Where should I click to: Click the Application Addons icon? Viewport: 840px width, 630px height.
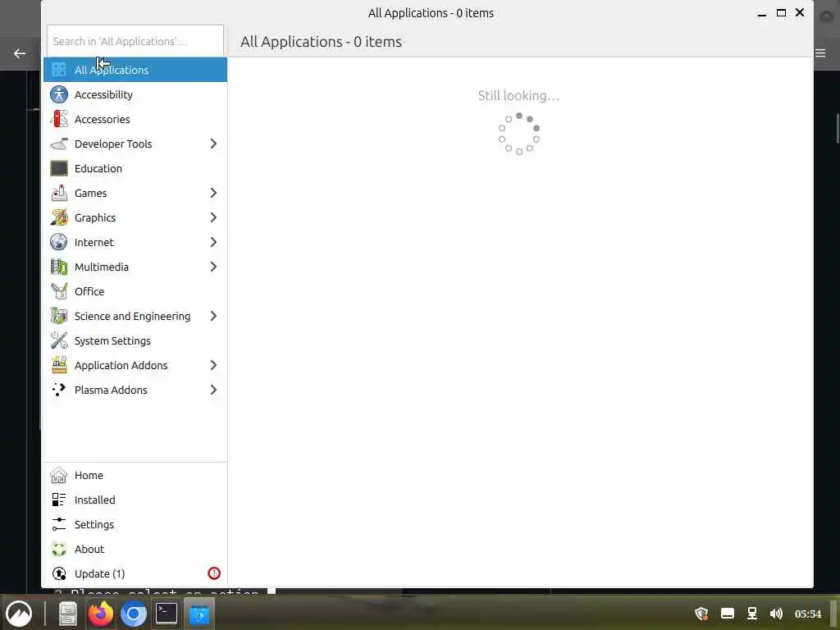click(59, 365)
